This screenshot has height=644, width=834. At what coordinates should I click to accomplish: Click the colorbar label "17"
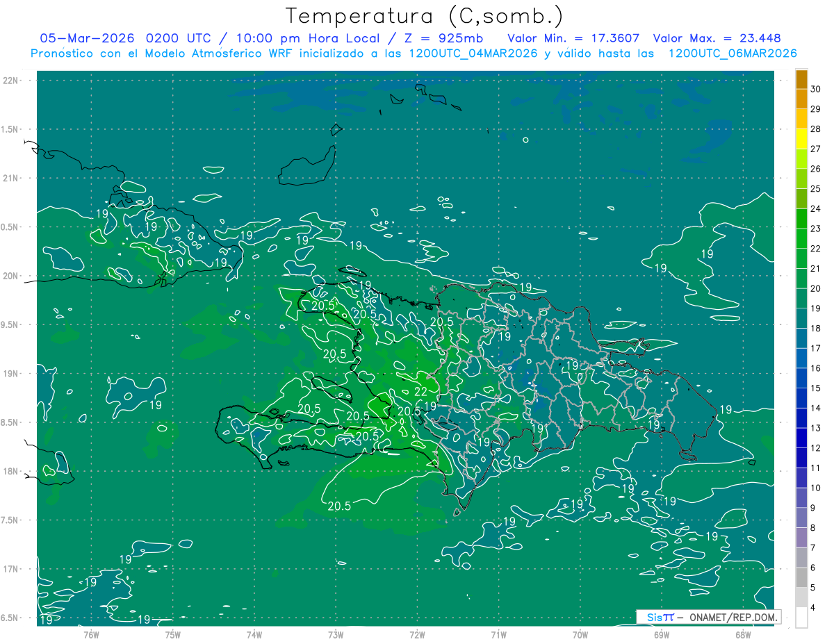[817, 348]
